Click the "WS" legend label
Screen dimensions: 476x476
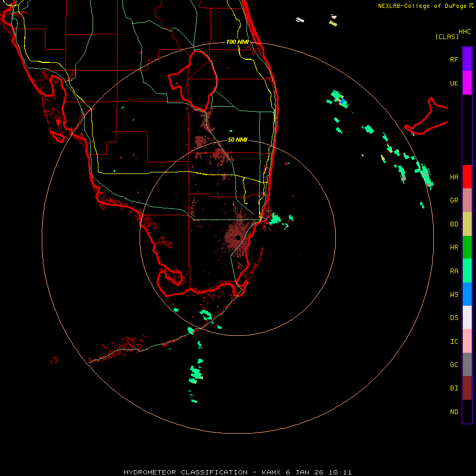(454, 294)
